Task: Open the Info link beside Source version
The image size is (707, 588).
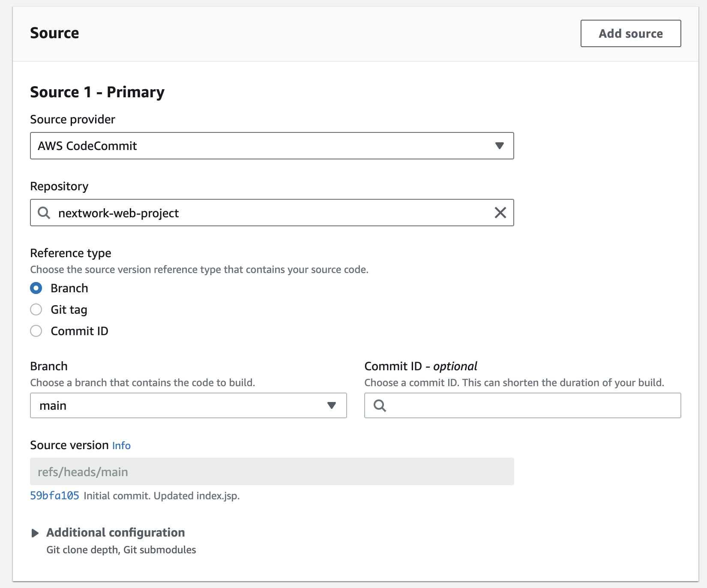Action: tap(121, 446)
